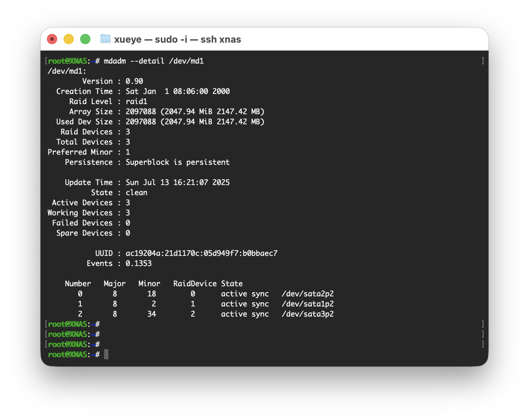Image resolution: width=529 pixels, height=420 pixels.
Task: Click the 'mdadm --detail /dev/md1' command text
Action: 154,61
